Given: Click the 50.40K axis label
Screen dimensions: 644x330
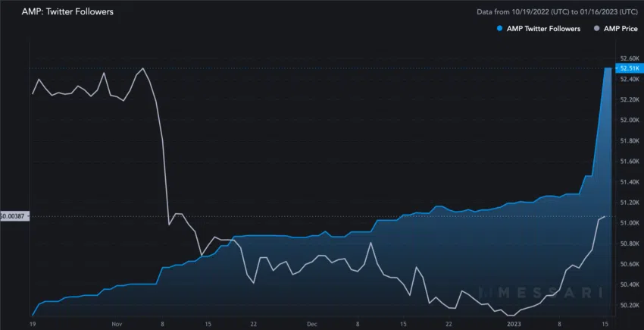Looking at the screenshot, I should 630,284.
